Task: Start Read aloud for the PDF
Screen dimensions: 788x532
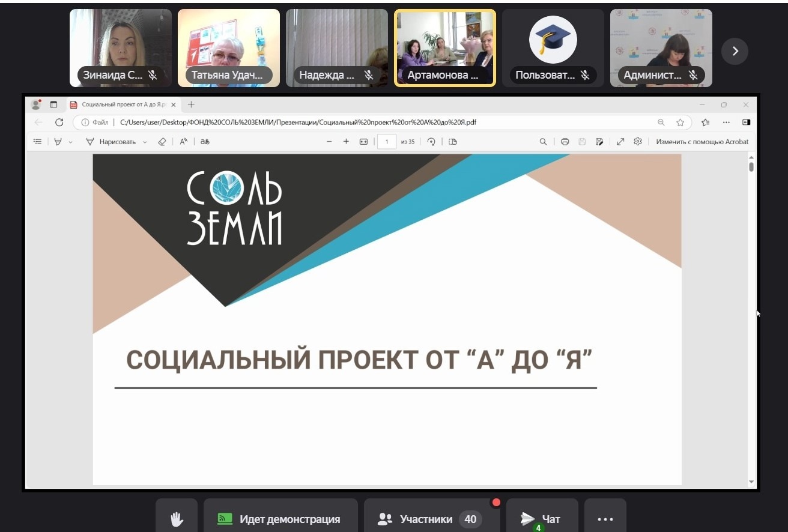Action: 184,142
